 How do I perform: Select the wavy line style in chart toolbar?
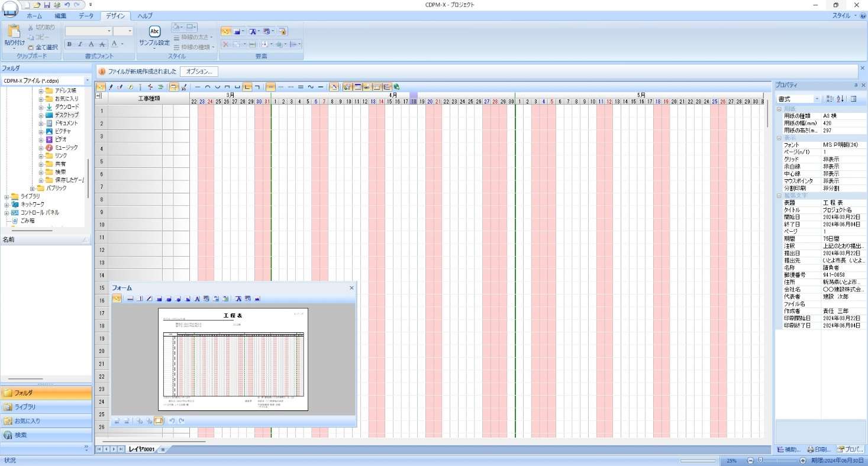(311, 87)
